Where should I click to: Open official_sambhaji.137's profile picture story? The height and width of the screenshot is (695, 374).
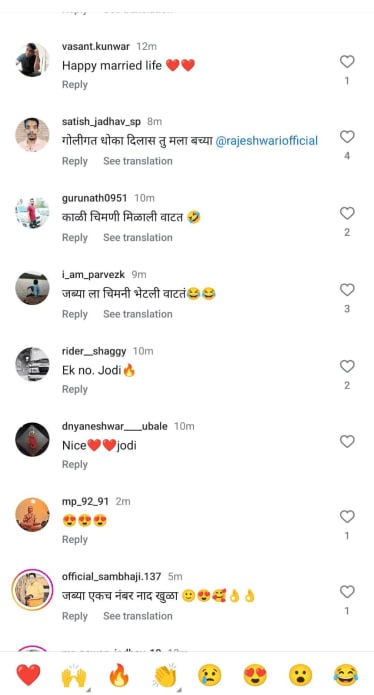(32, 590)
